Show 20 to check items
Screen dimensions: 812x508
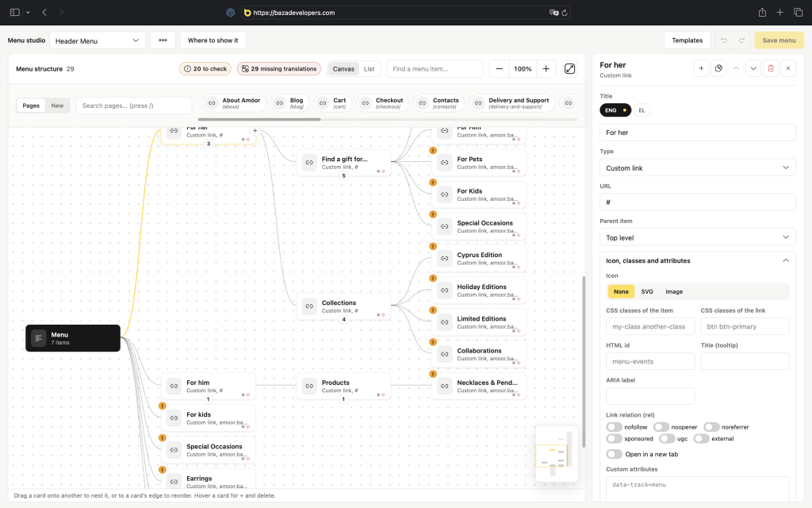coord(205,69)
